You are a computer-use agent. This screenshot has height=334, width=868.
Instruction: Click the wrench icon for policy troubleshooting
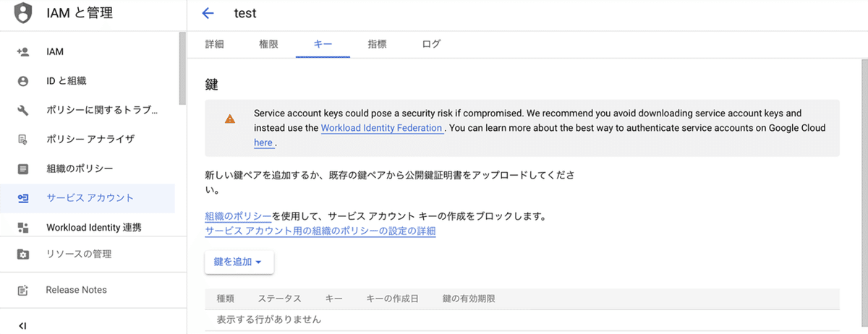click(23, 110)
